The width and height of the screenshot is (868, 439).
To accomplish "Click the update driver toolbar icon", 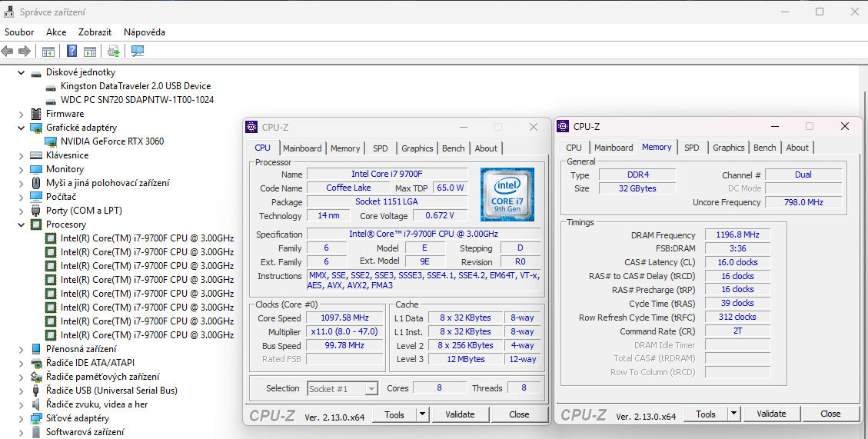I will click(114, 52).
